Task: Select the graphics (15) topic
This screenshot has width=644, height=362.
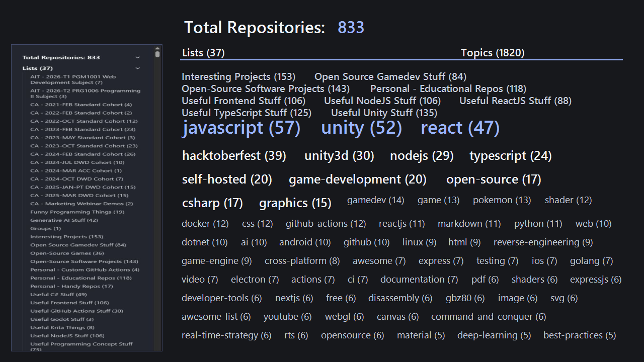Action: [295, 203]
